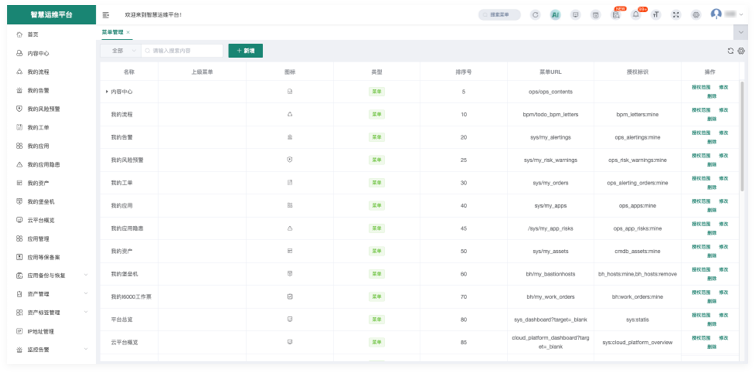The width and height of the screenshot is (755, 373).
Task: Click the grid icon in 我的应用 table row
Action: pos(290,206)
